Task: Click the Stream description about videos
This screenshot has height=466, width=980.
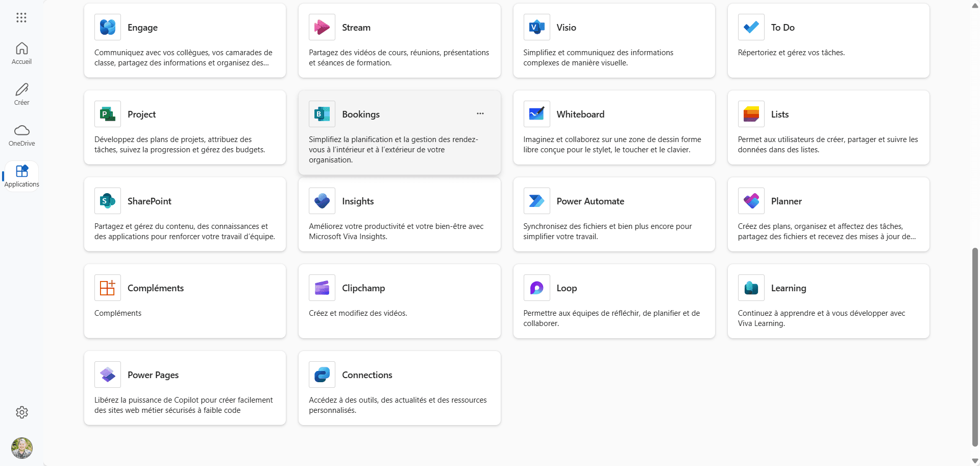Action: pos(399,58)
